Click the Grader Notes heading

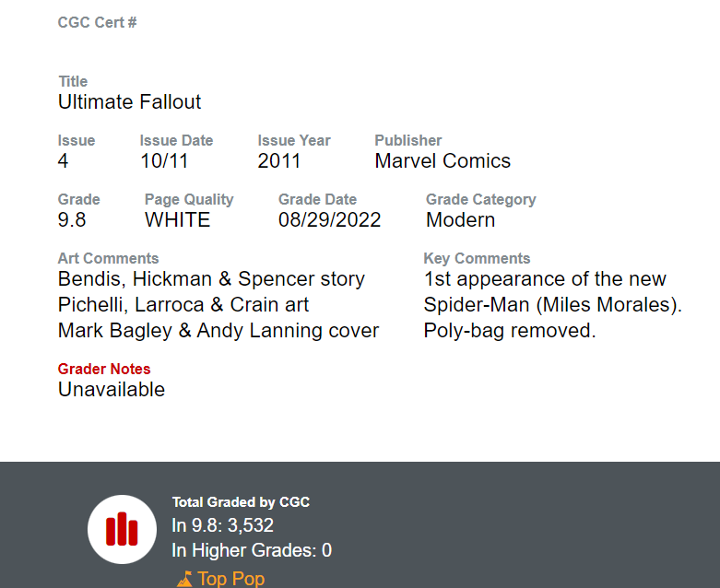coord(104,369)
